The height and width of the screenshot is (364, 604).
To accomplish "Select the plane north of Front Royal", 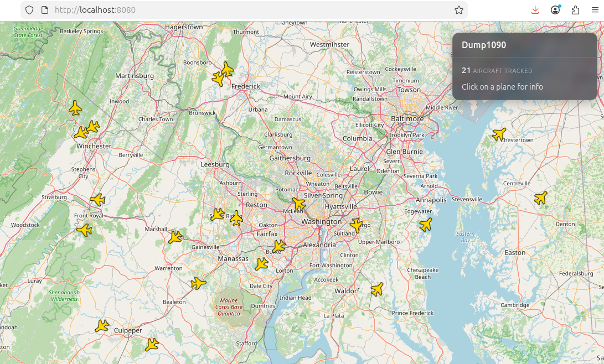I will [x=98, y=199].
